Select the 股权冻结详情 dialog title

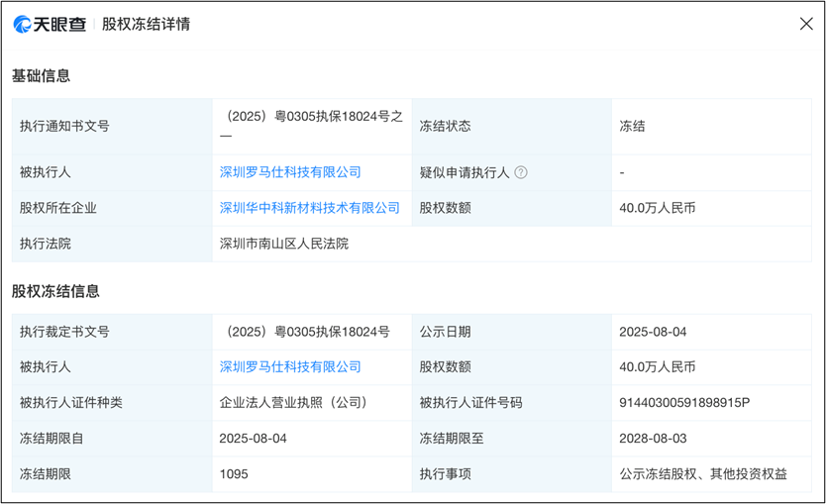[x=146, y=24]
